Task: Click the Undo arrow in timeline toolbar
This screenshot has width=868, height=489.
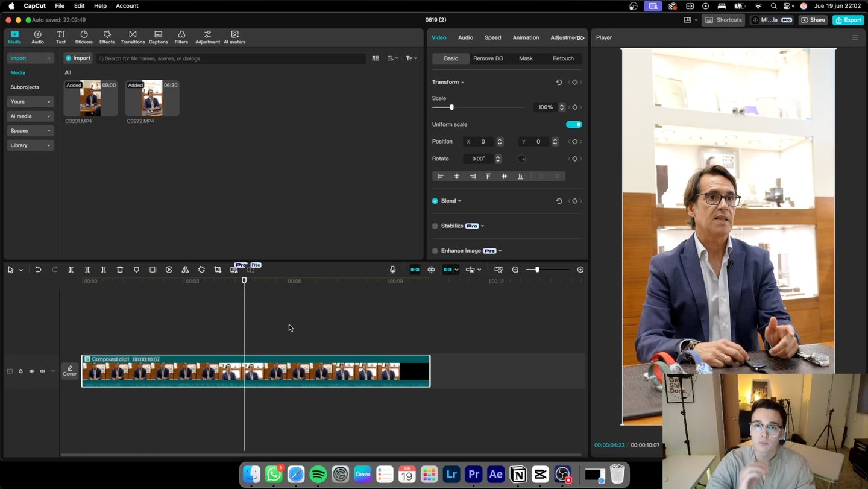Action: point(38,270)
